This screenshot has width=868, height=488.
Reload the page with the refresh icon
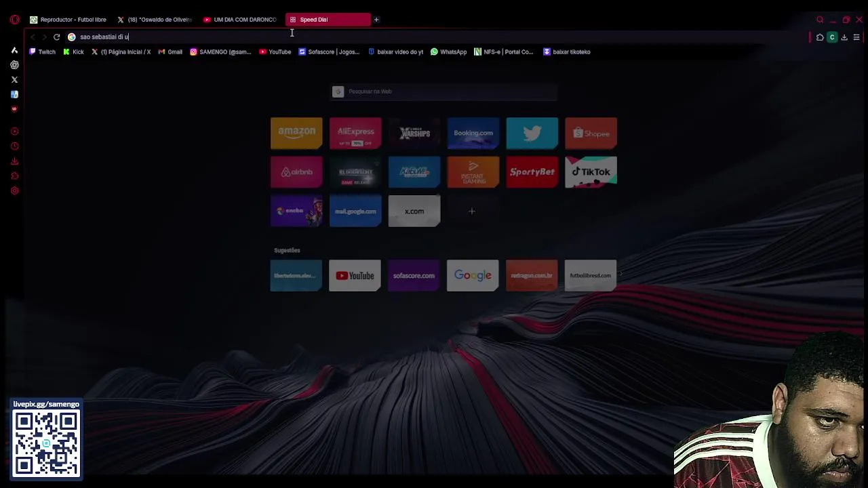pos(56,37)
